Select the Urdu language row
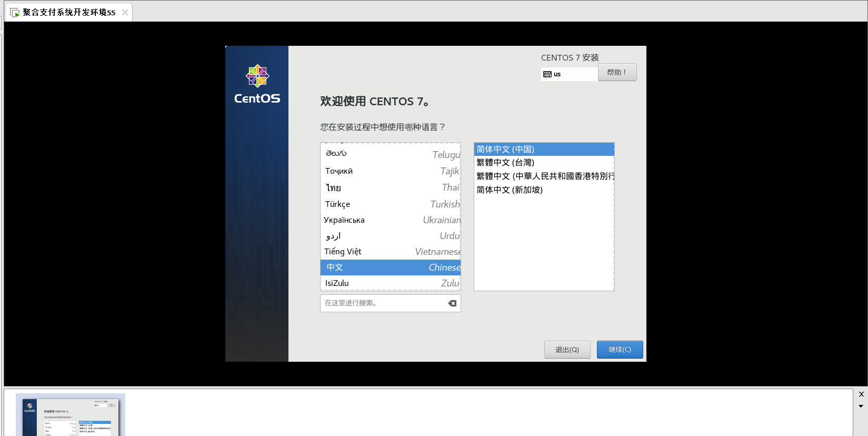 (x=391, y=236)
